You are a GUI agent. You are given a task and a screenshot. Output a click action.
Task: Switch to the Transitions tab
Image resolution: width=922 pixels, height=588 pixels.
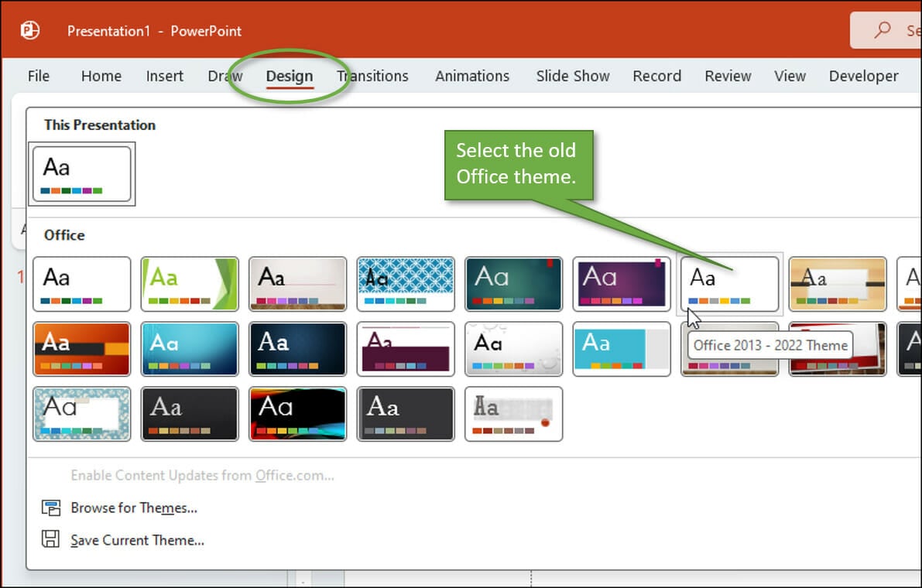point(372,76)
